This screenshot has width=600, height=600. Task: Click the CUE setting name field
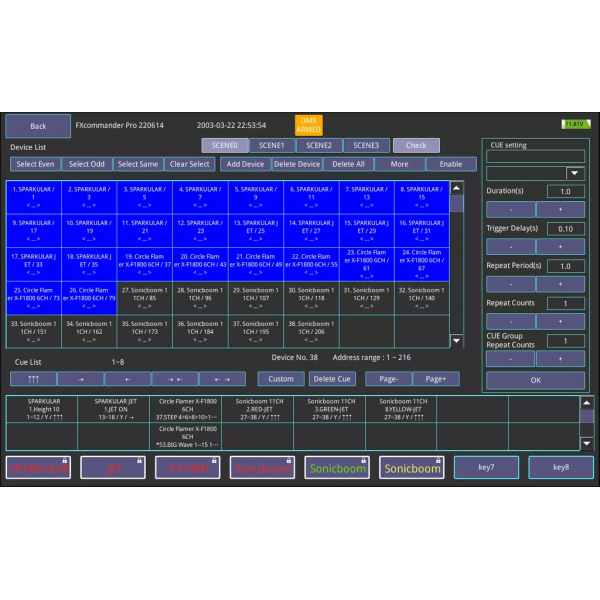click(535, 156)
